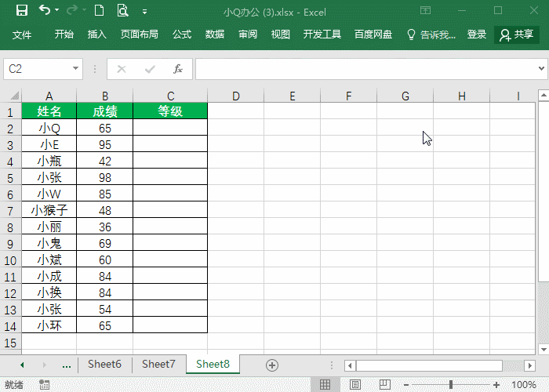Click the sheet tabs ellipsis button
Image resolution: width=549 pixels, height=392 pixels.
pyautogui.click(x=67, y=365)
